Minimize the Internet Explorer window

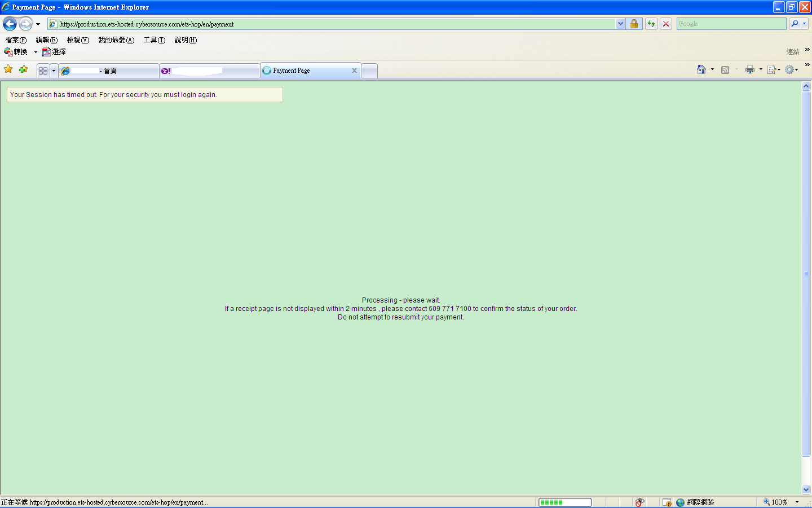pyautogui.click(x=779, y=7)
